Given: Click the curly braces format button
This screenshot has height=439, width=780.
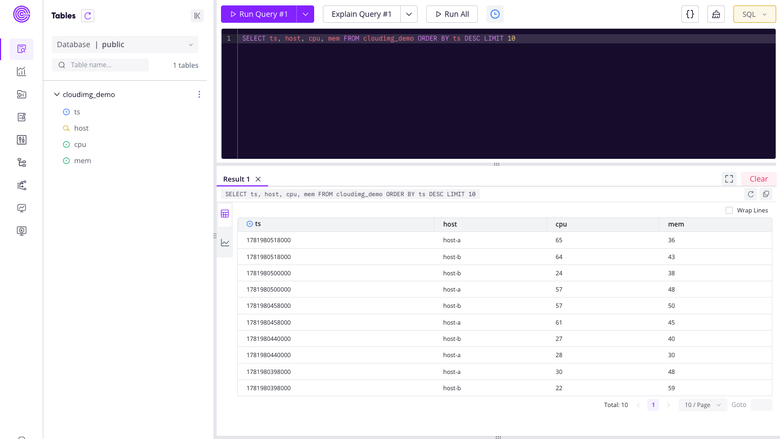Looking at the screenshot, I should (690, 14).
